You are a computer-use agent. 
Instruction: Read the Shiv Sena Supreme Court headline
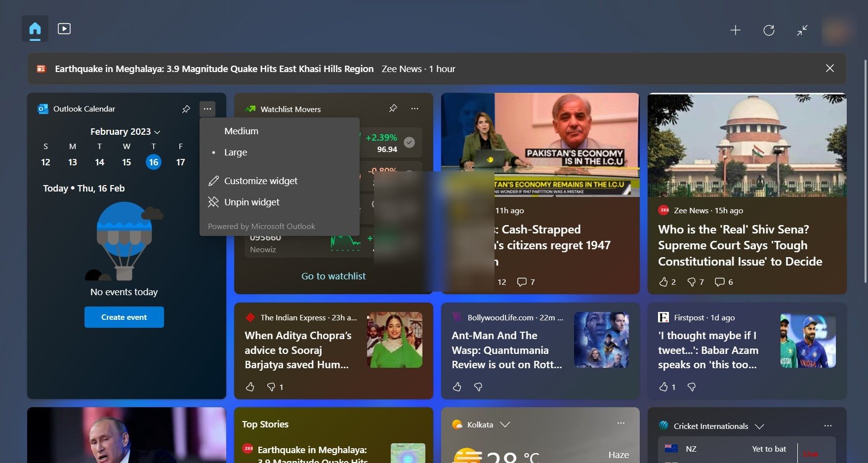point(740,245)
